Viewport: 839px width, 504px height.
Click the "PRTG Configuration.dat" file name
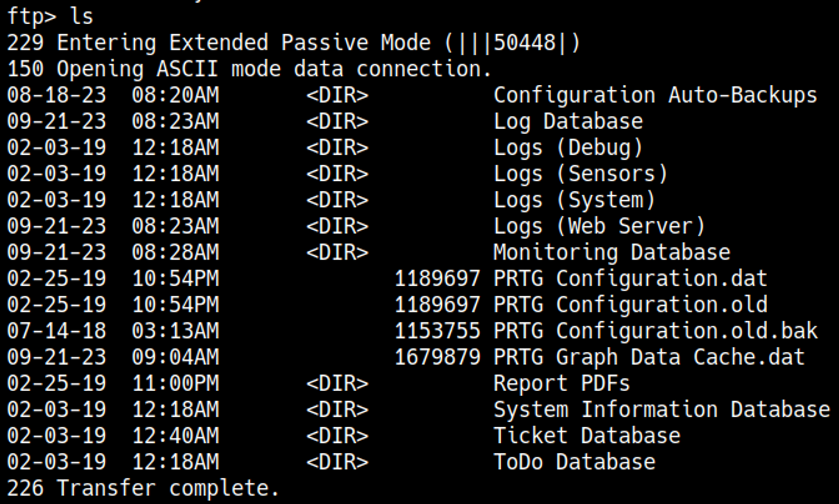click(x=630, y=279)
